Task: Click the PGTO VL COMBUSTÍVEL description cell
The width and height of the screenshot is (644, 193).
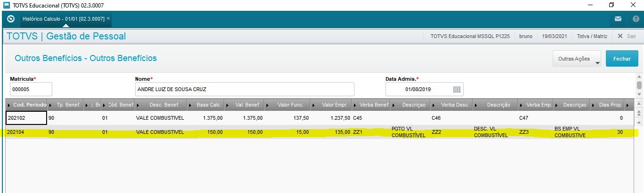Action: [411, 132]
